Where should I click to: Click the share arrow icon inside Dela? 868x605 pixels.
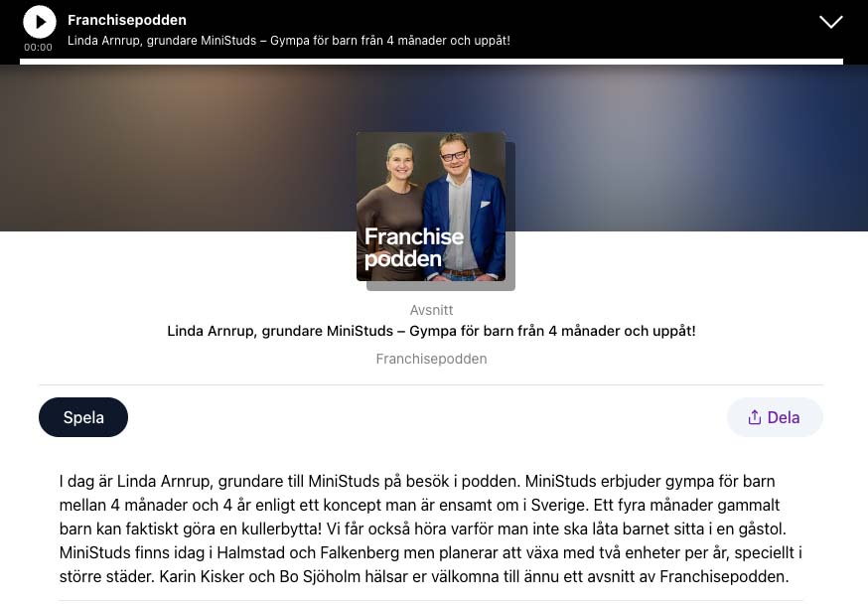(x=754, y=417)
